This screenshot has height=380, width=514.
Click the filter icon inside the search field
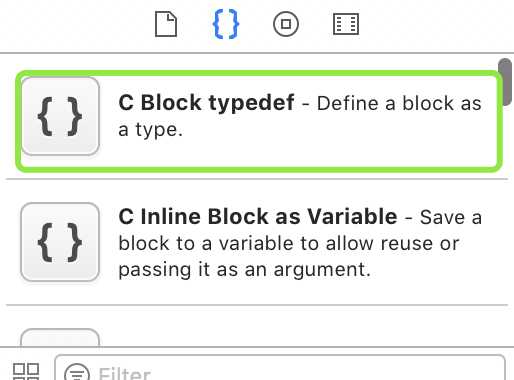pyautogui.click(x=77, y=373)
